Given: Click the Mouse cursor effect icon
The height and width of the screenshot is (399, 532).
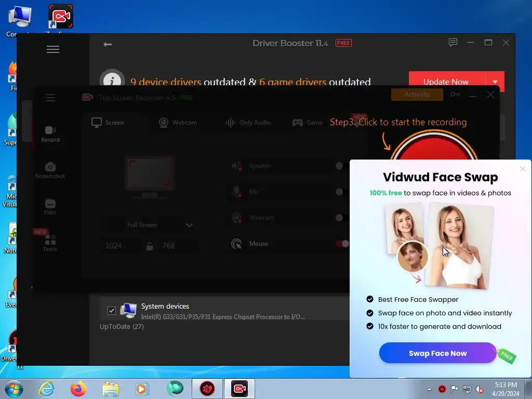Looking at the screenshot, I should (236, 244).
